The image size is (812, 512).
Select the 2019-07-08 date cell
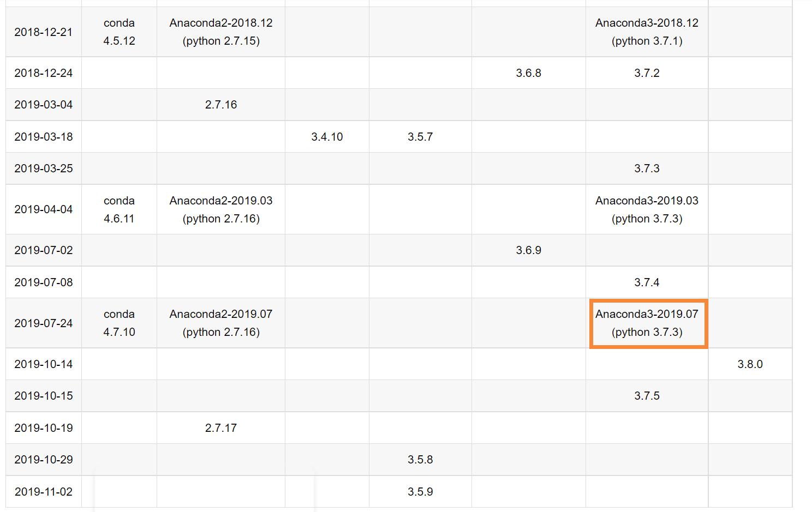pyautogui.click(x=44, y=282)
